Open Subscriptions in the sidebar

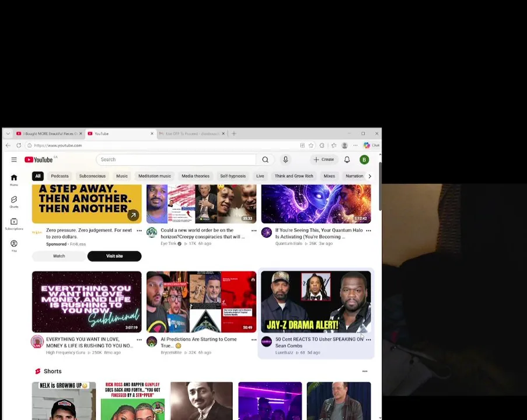(14, 224)
